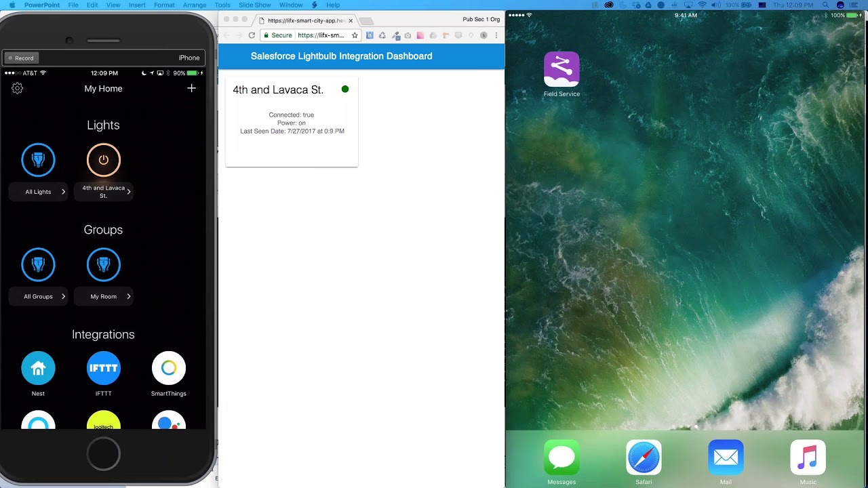
Task: Expand the All Lights chevron
Action: pyautogui.click(x=63, y=192)
